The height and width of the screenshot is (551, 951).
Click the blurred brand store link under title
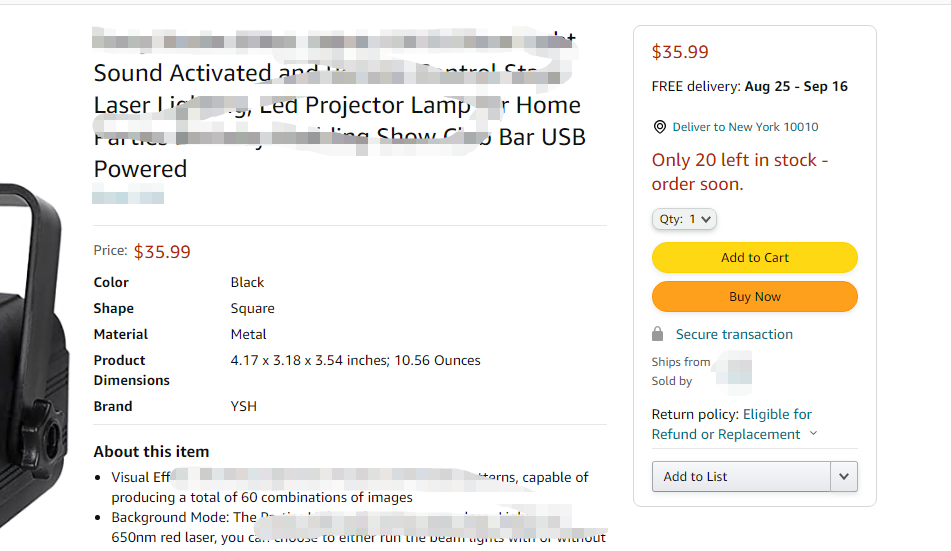(x=128, y=197)
